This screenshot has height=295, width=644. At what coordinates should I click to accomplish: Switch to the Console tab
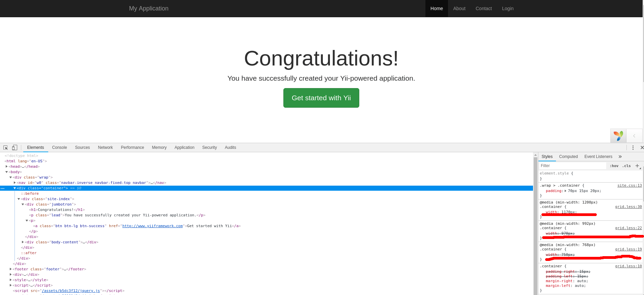[x=59, y=147]
